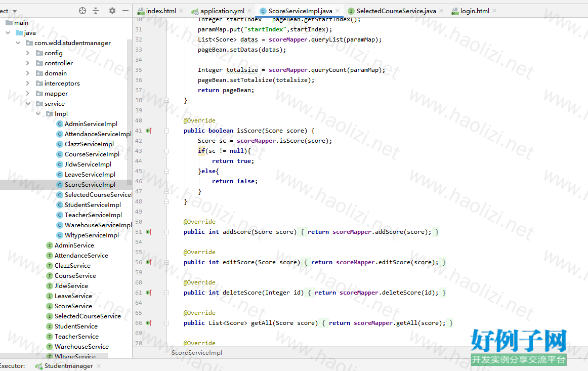
Task: Click the locate current file target icon
Action: coord(82,11)
